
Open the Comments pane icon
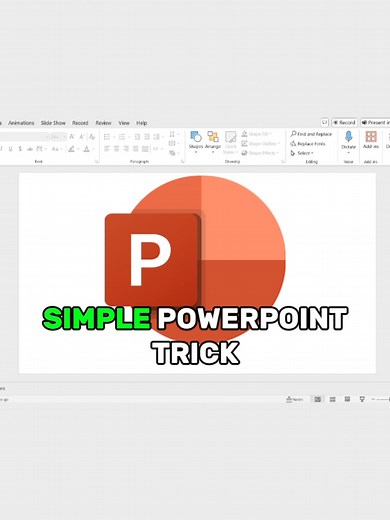pos(324,123)
